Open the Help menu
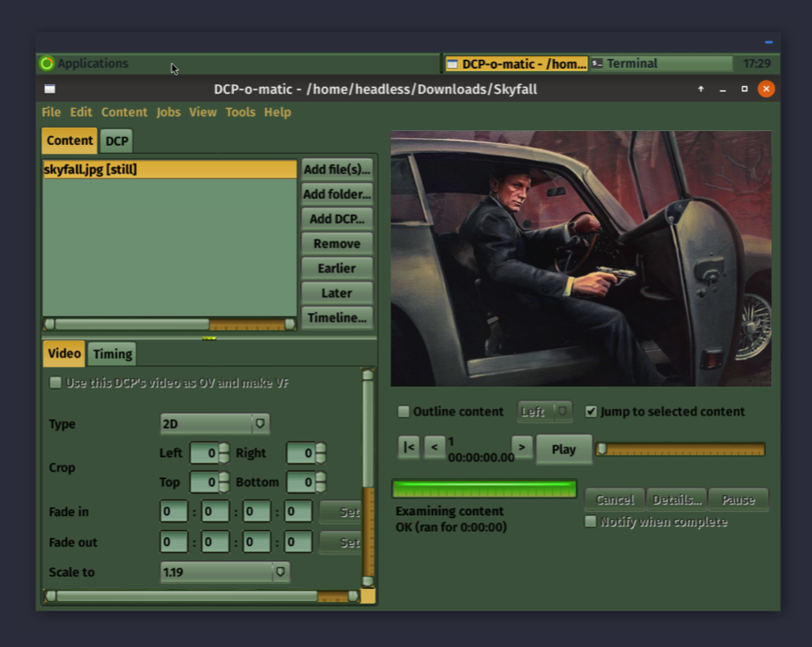This screenshot has width=812, height=647. coord(277,112)
